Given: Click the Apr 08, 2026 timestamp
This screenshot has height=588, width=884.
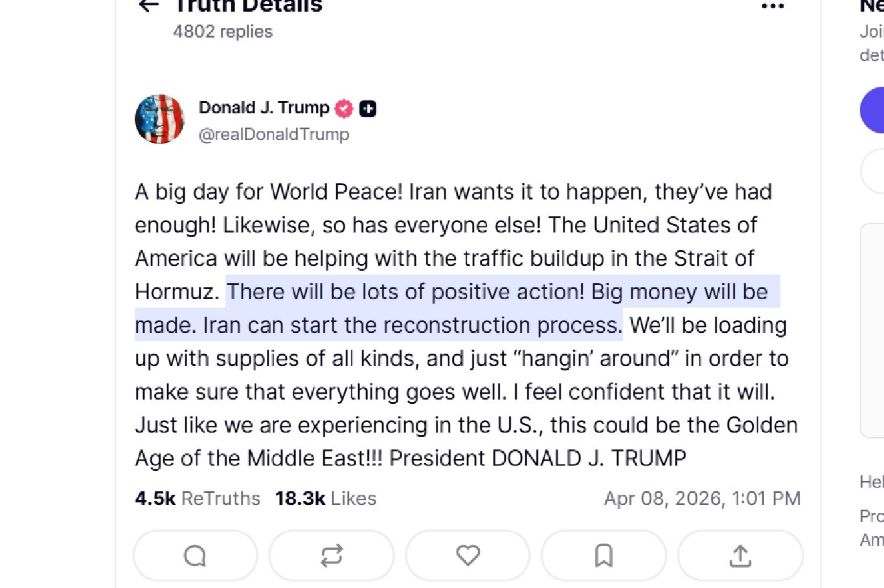Looking at the screenshot, I should [x=702, y=498].
